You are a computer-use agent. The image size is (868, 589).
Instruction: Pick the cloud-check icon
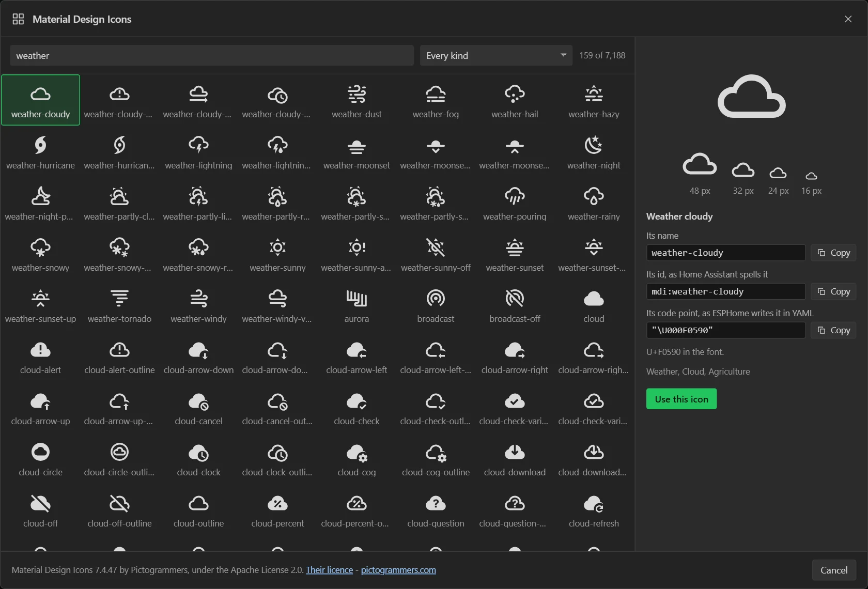(x=357, y=407)
